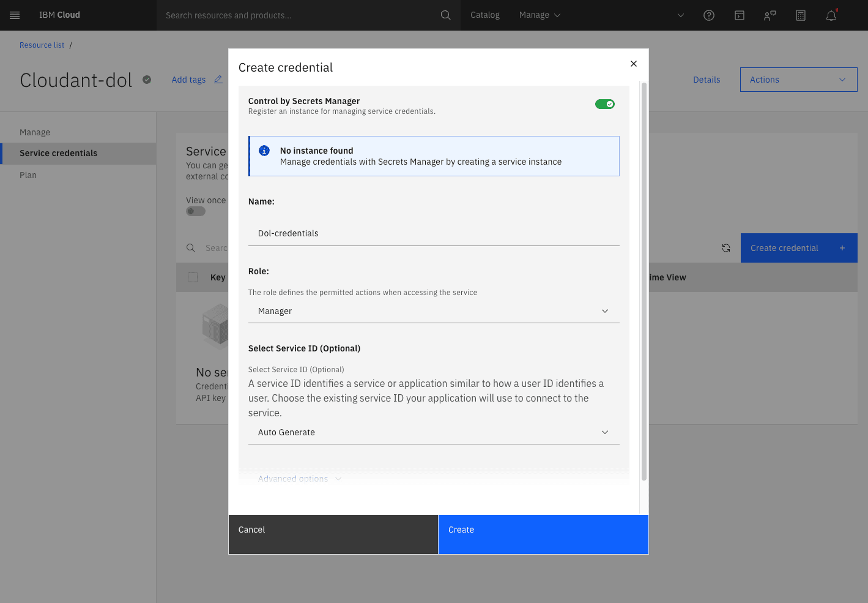Image resolution: width=868 pixels, height=603 pixels.
Task: Toggle off Control by Secrets Manager
Action: coord(605,104)
